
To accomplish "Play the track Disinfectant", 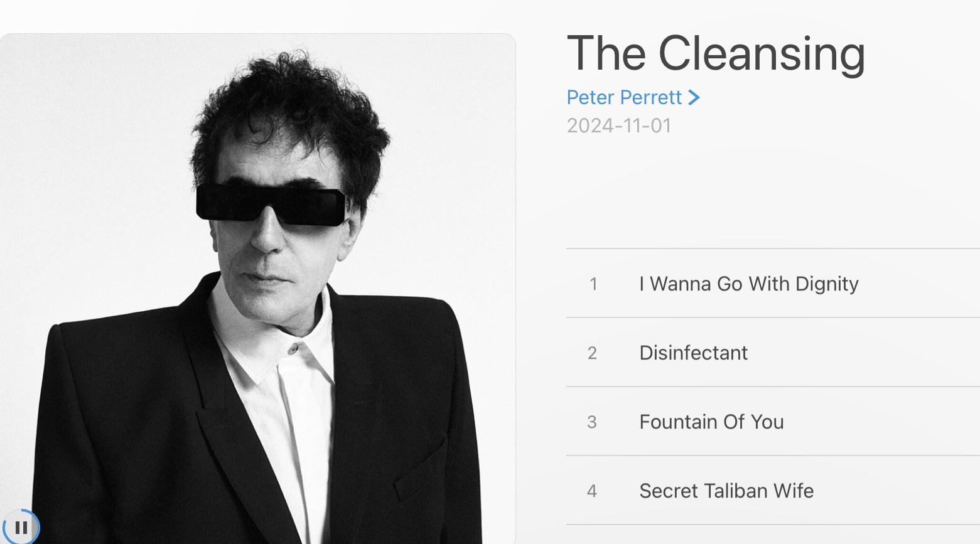I will (x=773, y=353).
